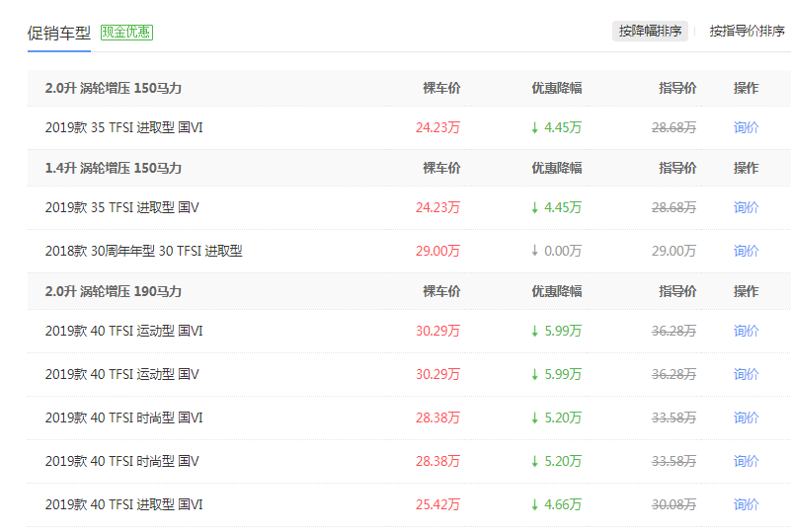Click 指导价 of 2019款 35 TFSI 进取型 国V
Image resolution: width=791 pixels, height=532 pixels.
(x=673, y=207)
